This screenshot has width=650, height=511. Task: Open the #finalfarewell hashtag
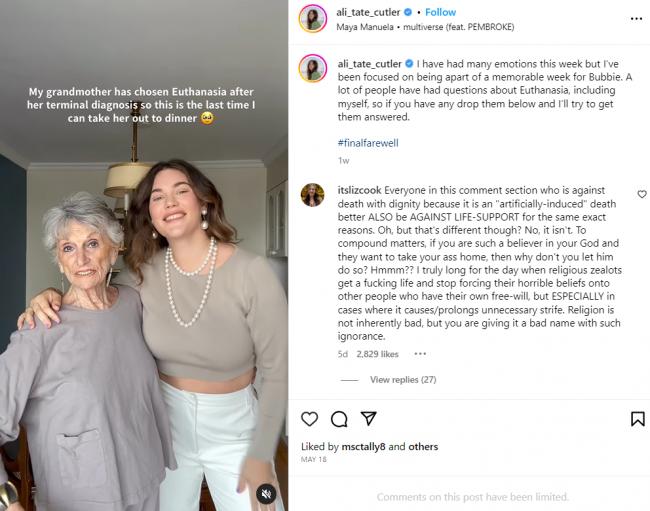(x=368, y=143)
